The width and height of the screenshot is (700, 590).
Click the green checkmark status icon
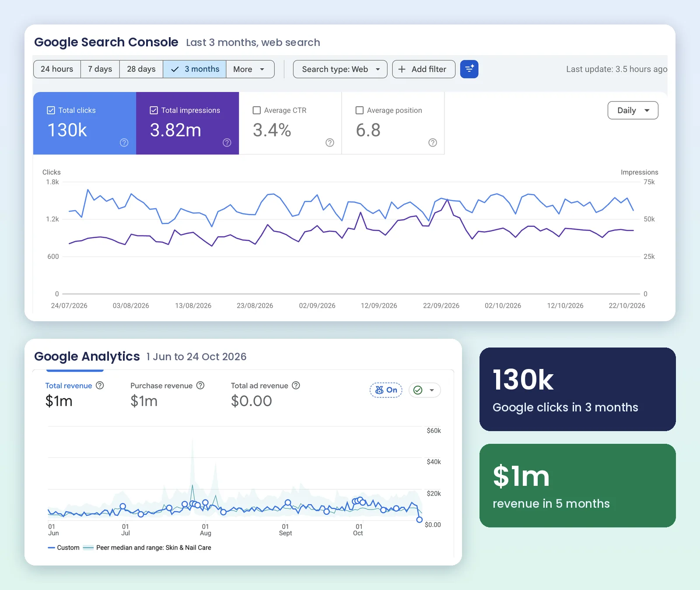click(418, 390)
